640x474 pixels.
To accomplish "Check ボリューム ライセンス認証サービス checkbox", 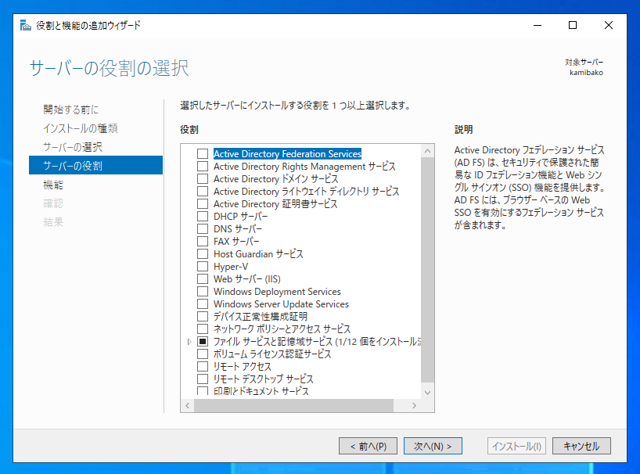I will pyautogui.click(x=202, y=354).
